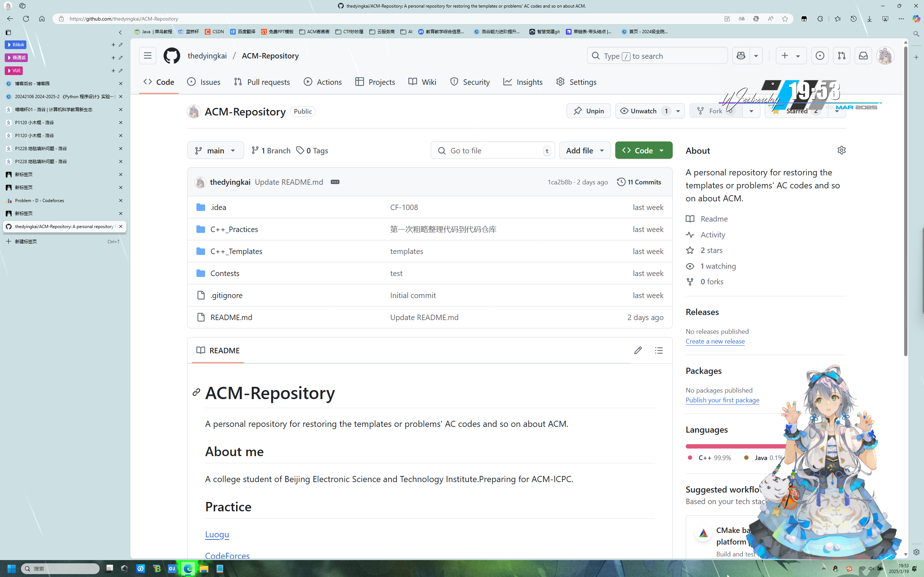Unpin the ACM-Repository
The image size is (924, 577).
(x=589, y=111)
